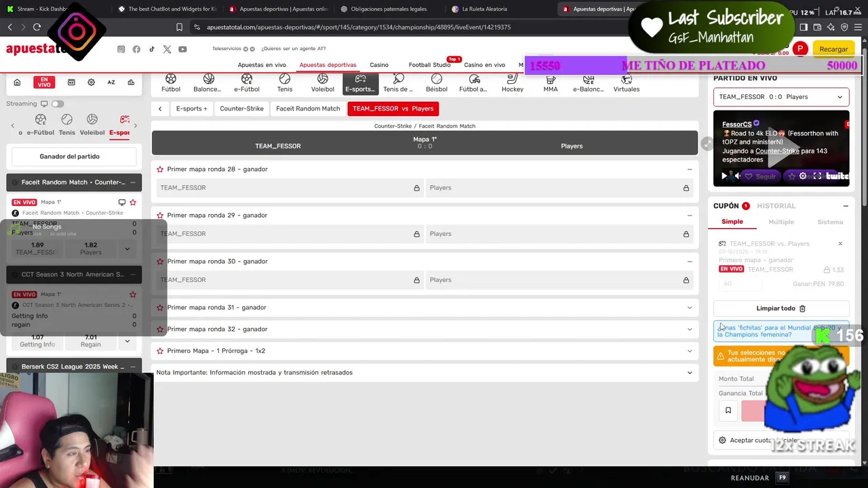The image size is (868, 488).
Task: Open the Tenis de mesa category
Action: click(398, 83)
